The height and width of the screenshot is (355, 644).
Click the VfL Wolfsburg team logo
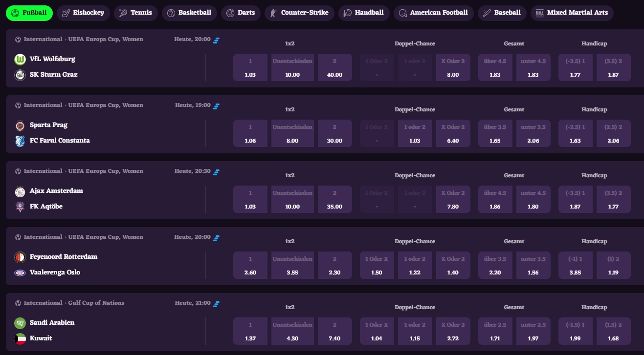tap(20, 59)
